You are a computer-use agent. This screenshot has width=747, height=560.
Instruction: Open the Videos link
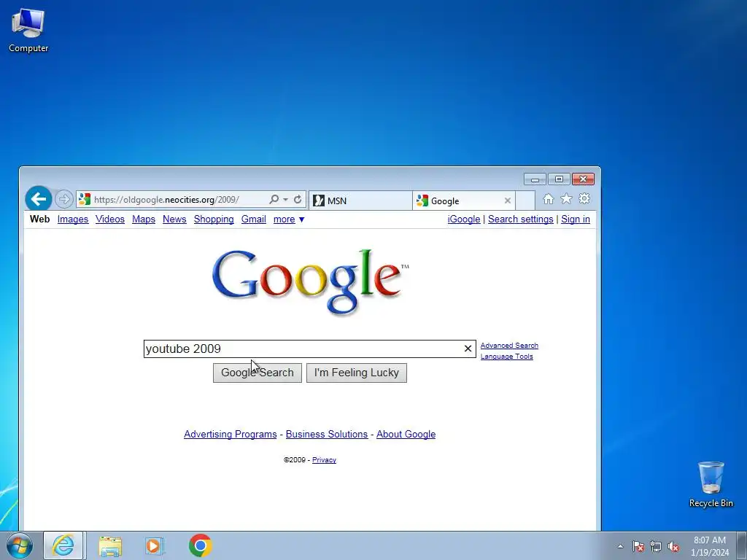point(110,219)
